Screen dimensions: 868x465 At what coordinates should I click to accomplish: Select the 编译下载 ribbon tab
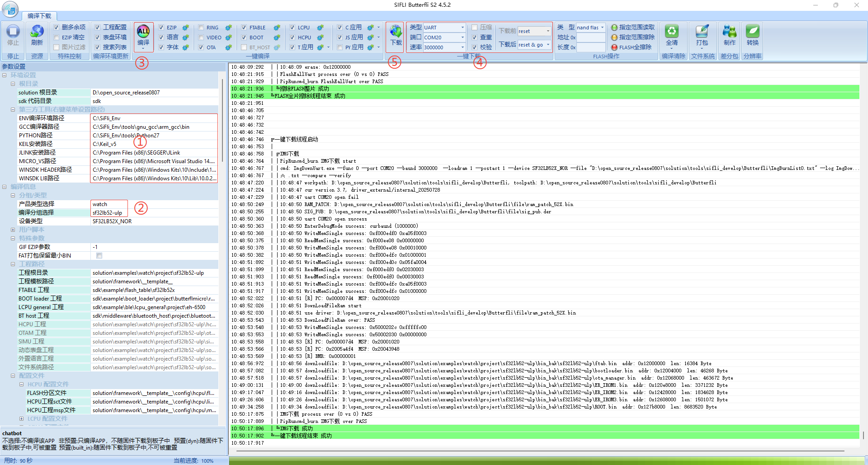click(39, 16)
